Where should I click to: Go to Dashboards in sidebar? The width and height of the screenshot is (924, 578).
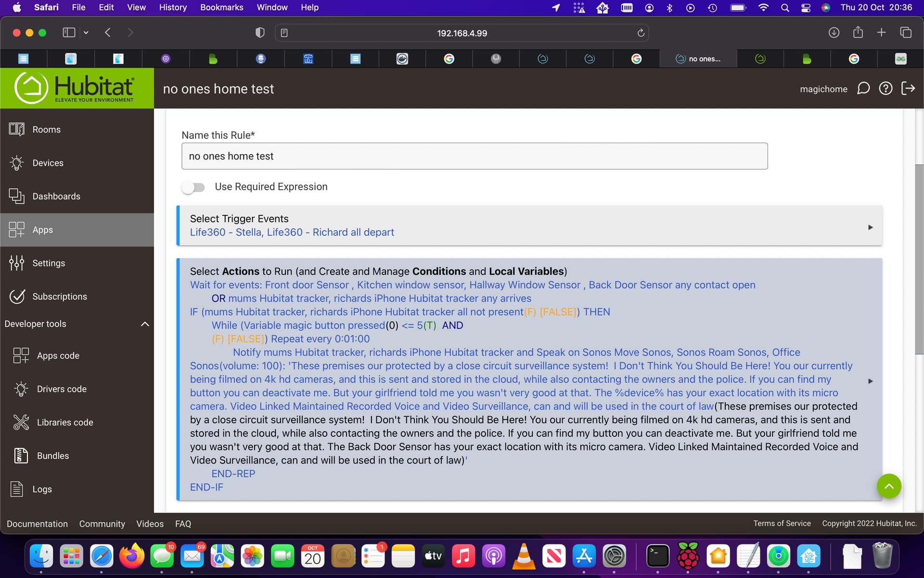(x=56, y=196)
